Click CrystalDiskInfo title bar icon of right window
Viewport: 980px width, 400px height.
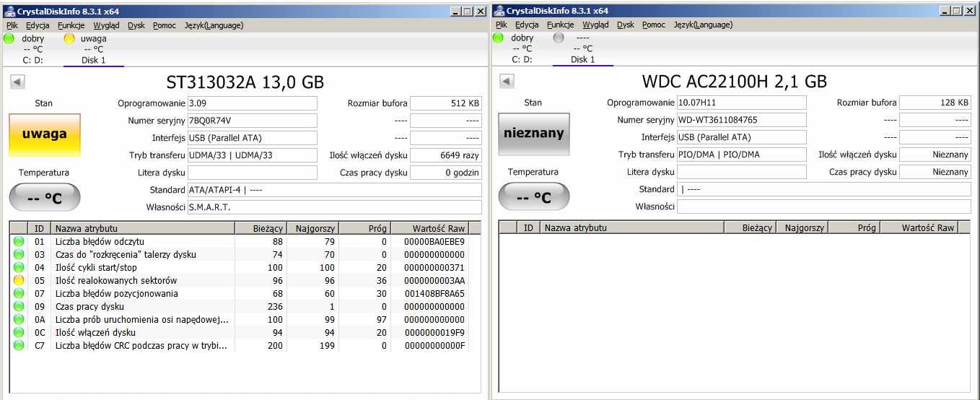pyautogui.click(x=498, y=11)
